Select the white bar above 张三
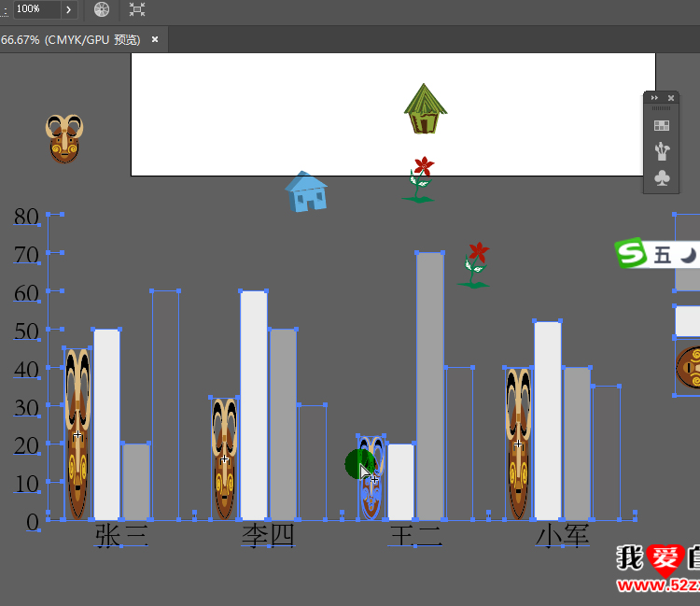 pos(106,425)
